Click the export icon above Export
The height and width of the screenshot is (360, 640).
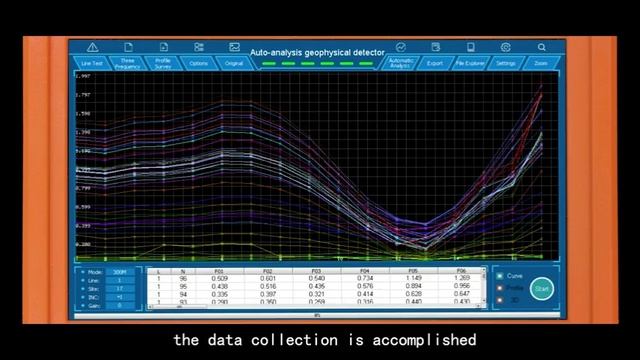tap(436, 47)
